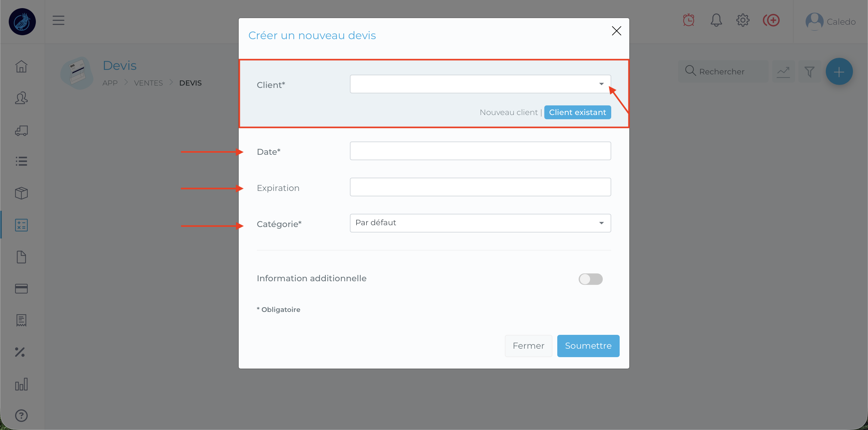Open the Caledo user menu

tap(831, 22)
